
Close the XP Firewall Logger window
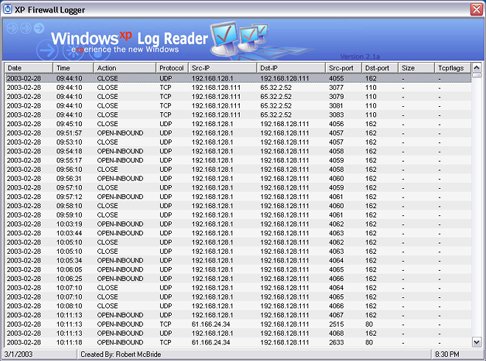pos(476,9)
